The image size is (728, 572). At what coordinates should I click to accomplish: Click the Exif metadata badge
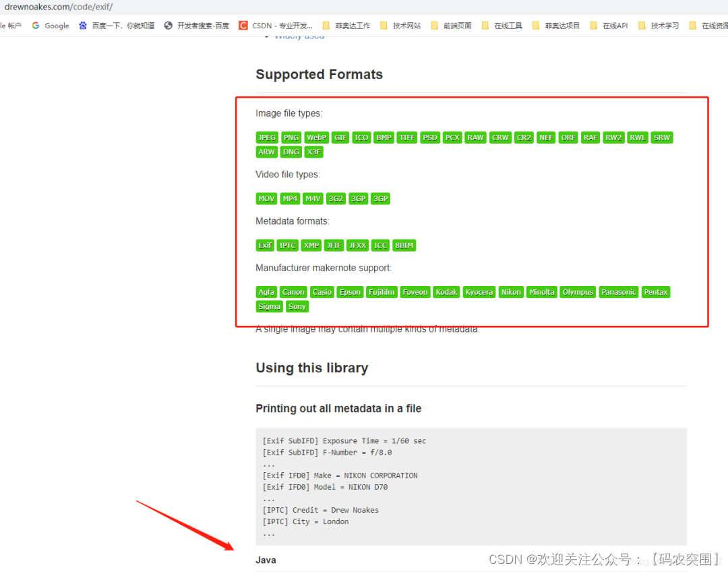[x=265, y=246]
